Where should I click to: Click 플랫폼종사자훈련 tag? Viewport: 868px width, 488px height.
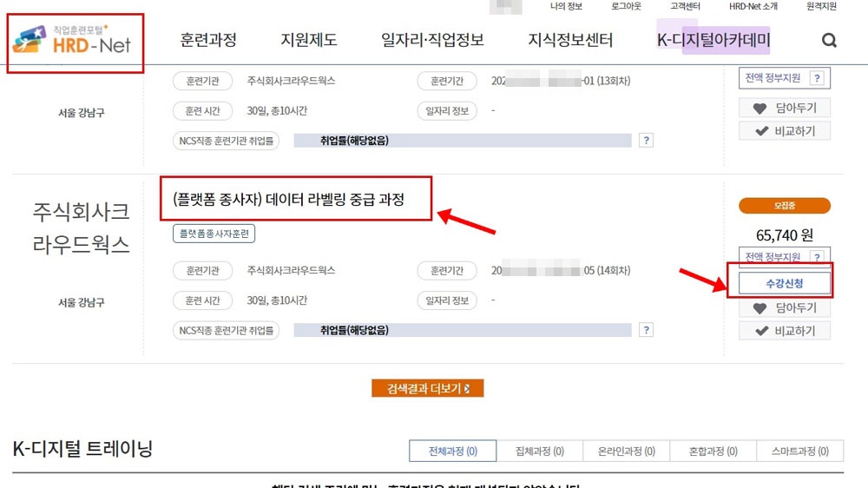(x=214, y=234)
